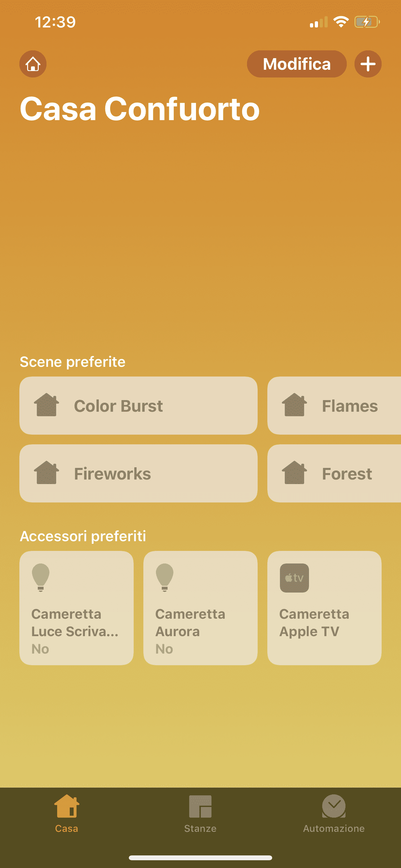Tap the Color Burst house icon

coord(46,405)
